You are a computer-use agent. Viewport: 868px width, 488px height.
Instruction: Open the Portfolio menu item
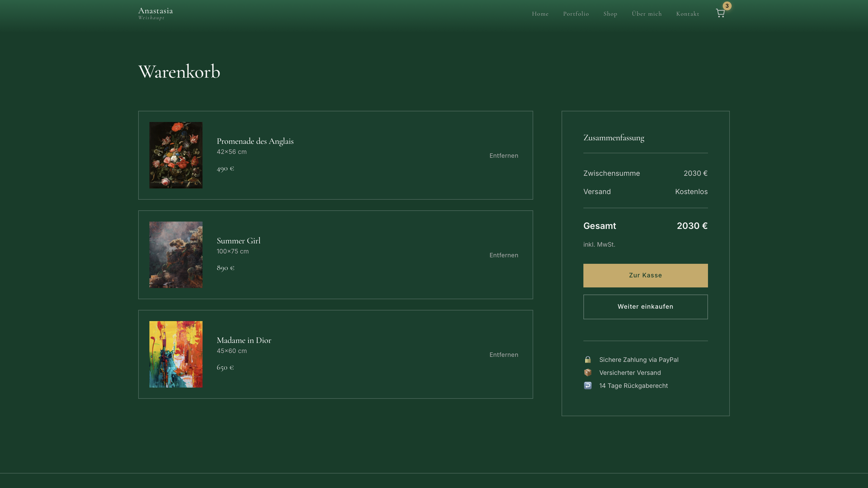[575, 14]
